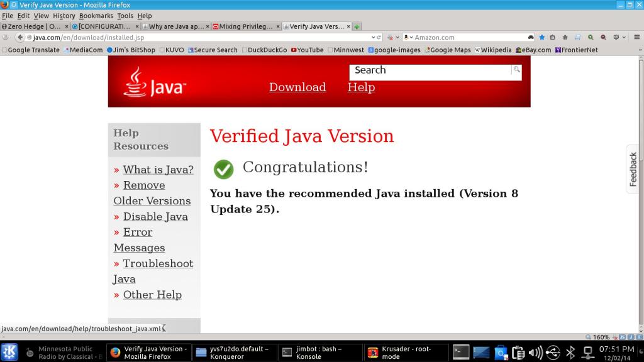Open a new tab with plus button

357,27
